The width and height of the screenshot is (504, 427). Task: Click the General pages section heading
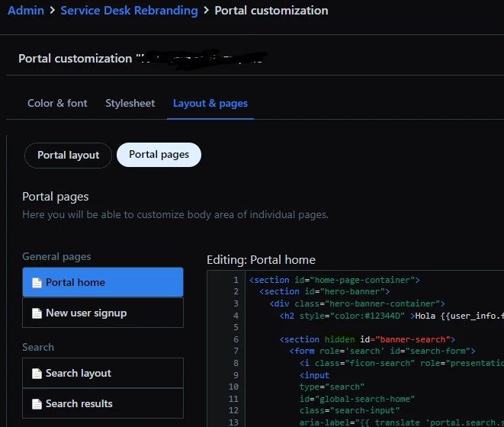point(56,257)
